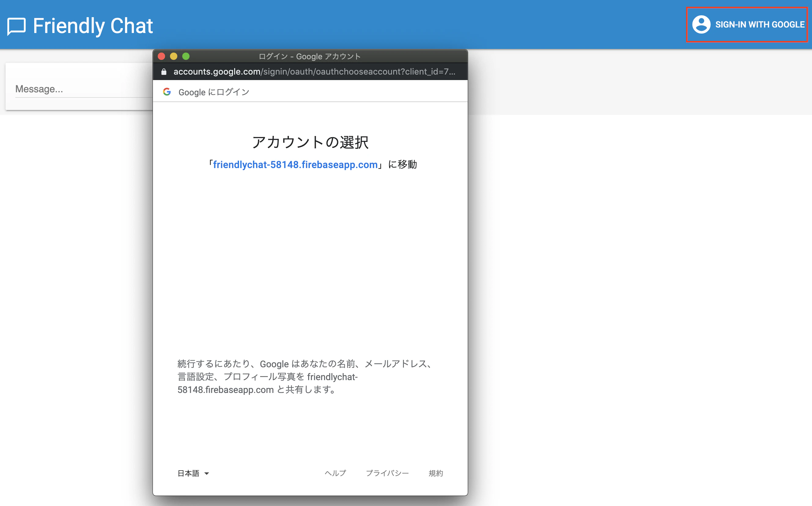
Task: Maximize the Google login popup with green button
Action: coord(186,56)
